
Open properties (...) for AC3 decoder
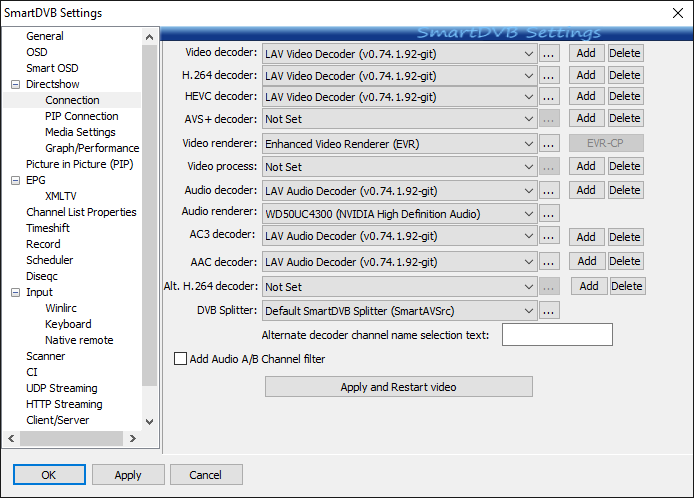pos(549,236)
